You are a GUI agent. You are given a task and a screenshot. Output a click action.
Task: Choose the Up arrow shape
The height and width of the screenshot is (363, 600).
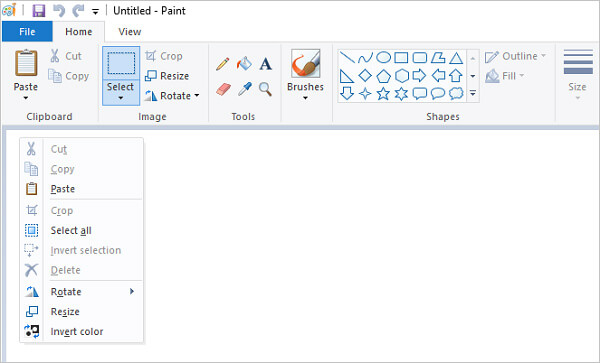point(456,76)
